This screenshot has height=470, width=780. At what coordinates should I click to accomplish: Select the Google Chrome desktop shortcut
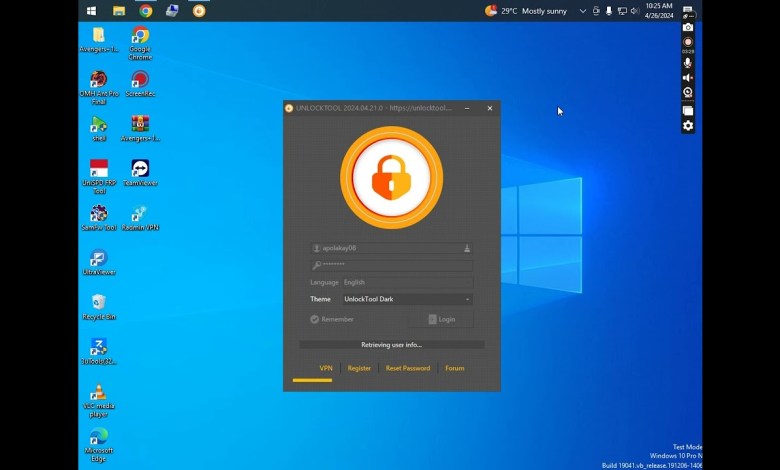click(x=140, y=43)
